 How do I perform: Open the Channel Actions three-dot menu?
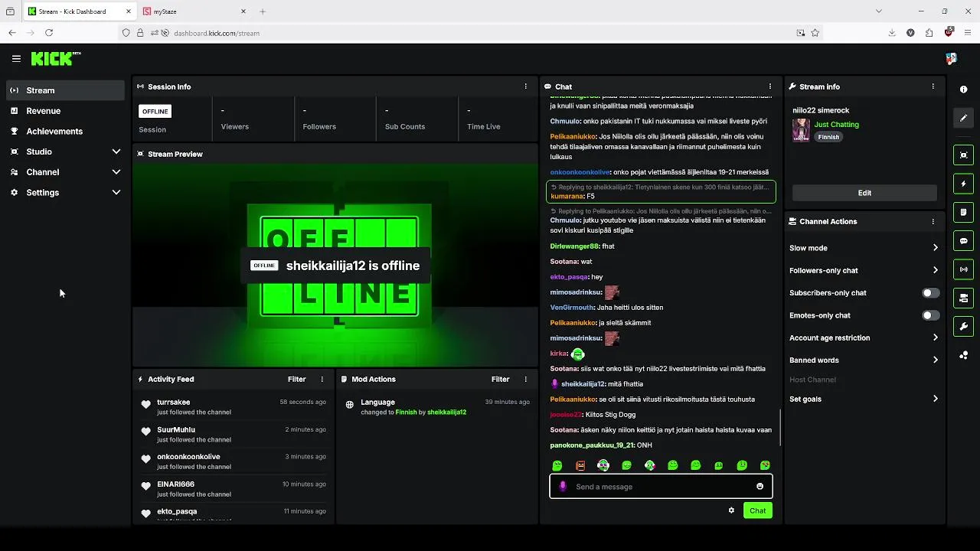[933, 221]
